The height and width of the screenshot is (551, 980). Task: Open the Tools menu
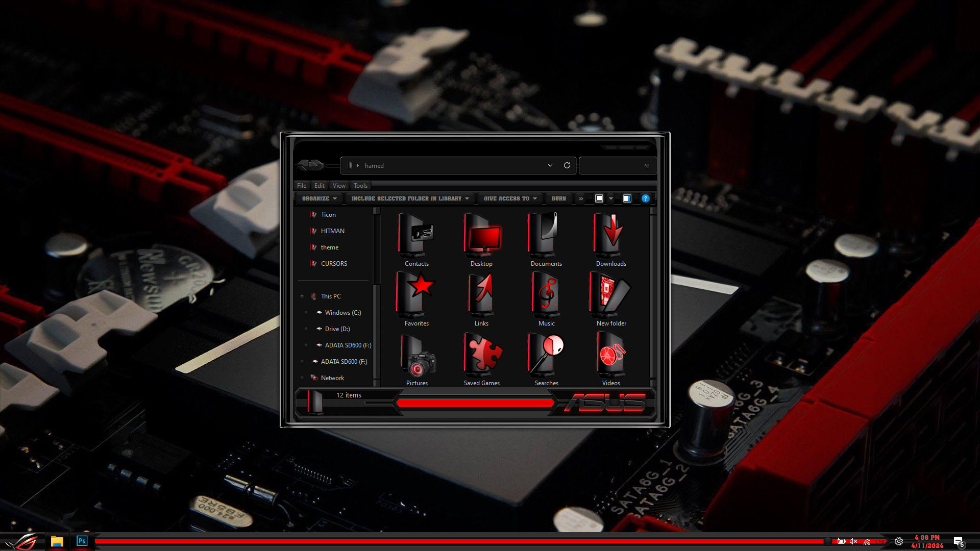360,186
